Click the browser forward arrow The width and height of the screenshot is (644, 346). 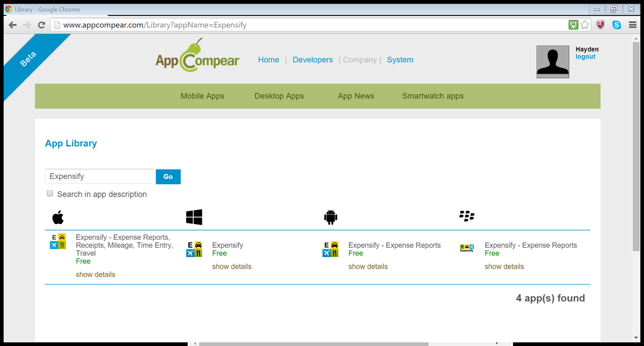27,25
